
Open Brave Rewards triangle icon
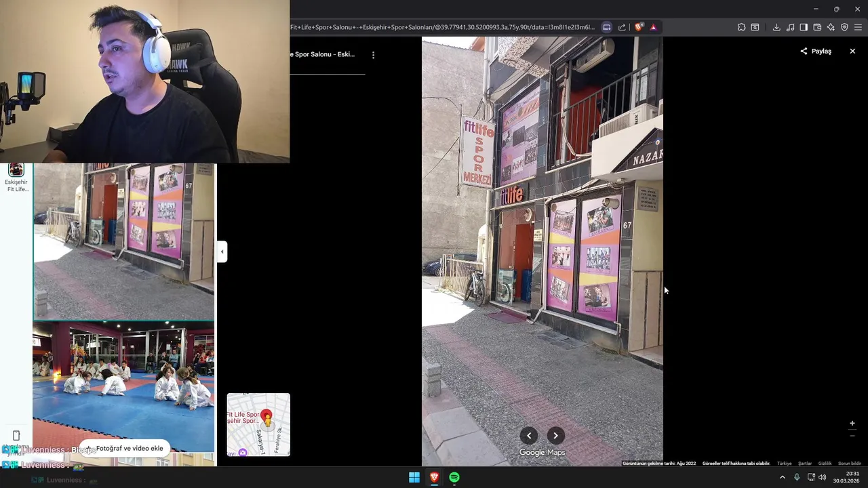tap(653, 27)
